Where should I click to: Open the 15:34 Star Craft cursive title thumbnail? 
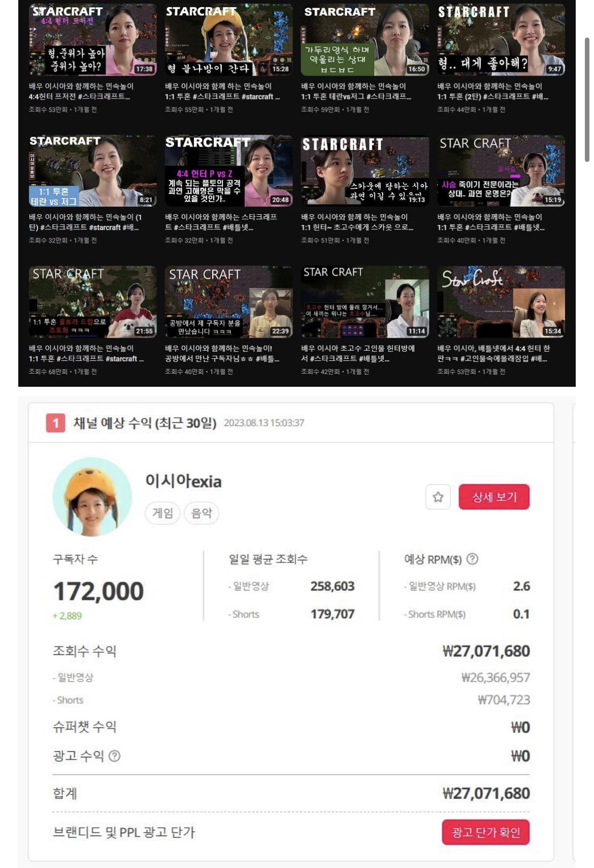point(501,302)
